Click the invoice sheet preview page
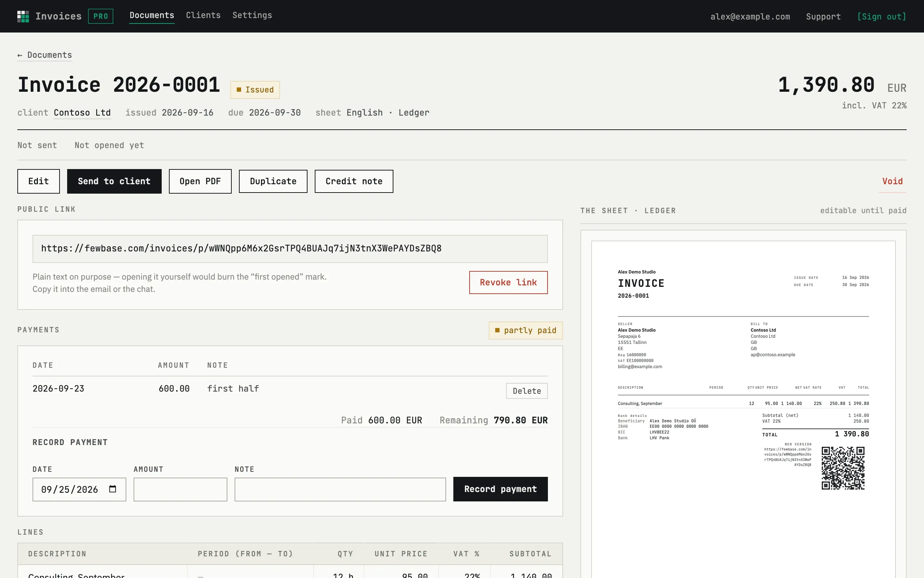Viewport: 924px width, 578px height. click(743, 409)
